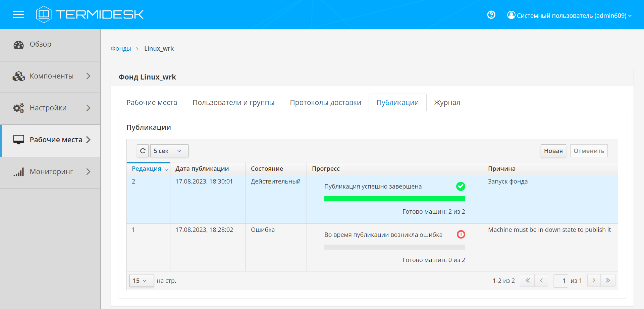The height and width of the screenshot is (309, 644).
Task: Switch to the Журнал tab
Action: tap(447, 102)
